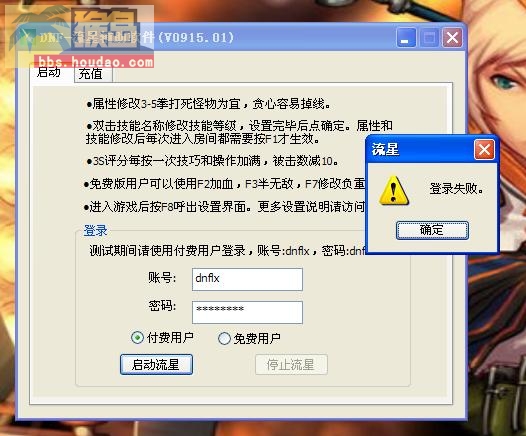
Task: Click the 登录失败 message text
Action: click(x=457, y=189)
